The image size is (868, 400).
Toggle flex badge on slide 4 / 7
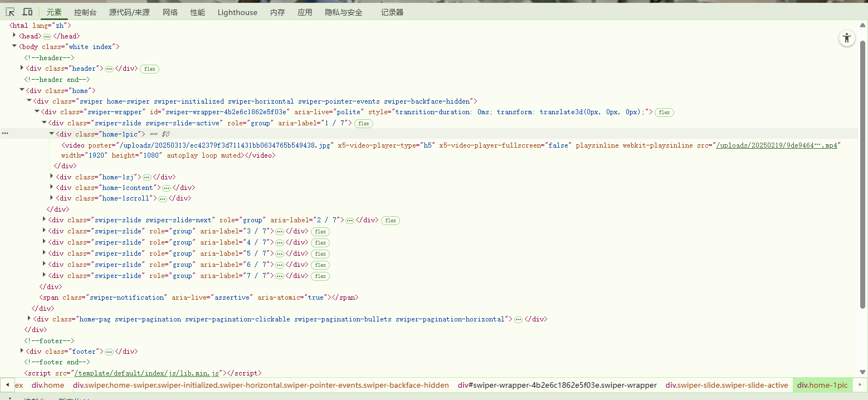pyautogui.click(x=320, y=243)
